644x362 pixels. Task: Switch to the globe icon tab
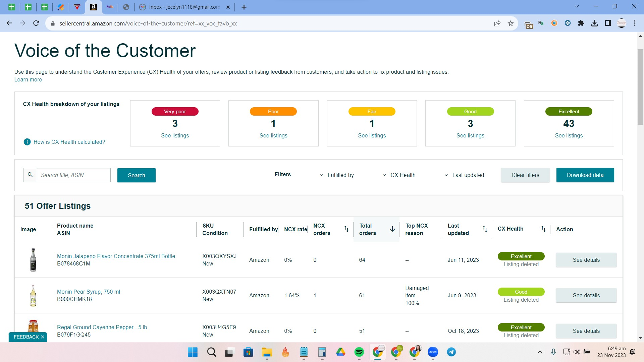pyautogui.click(x=126, y=7)
